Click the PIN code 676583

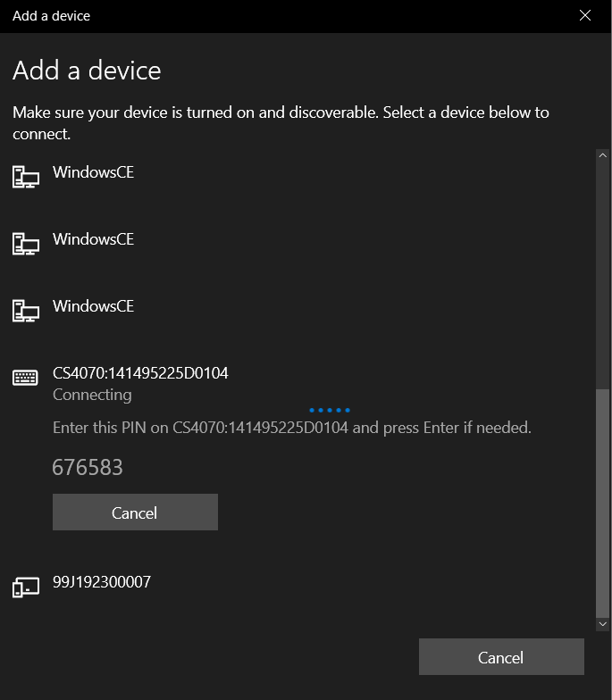pos(88,468)
